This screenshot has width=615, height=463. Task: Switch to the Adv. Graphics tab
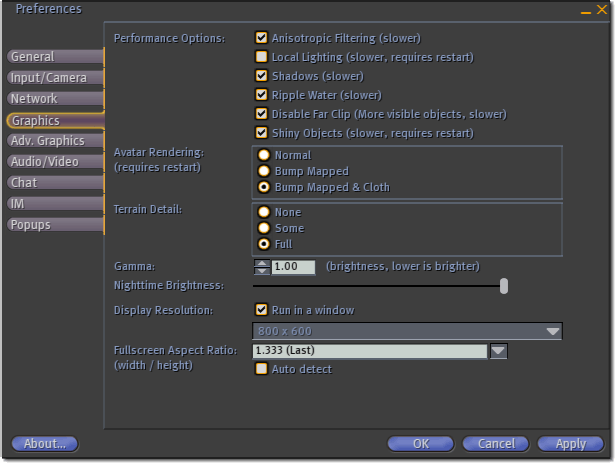click(x=55, y=140)
